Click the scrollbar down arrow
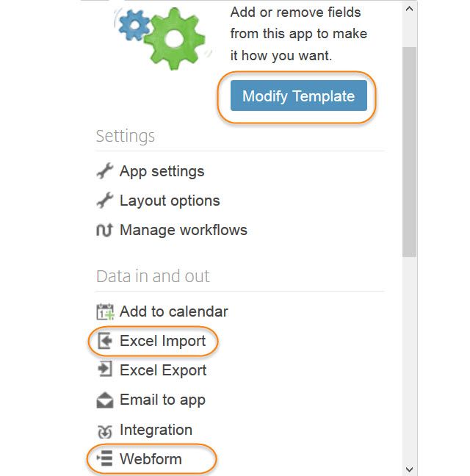This screenshot has width=470, height=476. (x=410, y=468)
